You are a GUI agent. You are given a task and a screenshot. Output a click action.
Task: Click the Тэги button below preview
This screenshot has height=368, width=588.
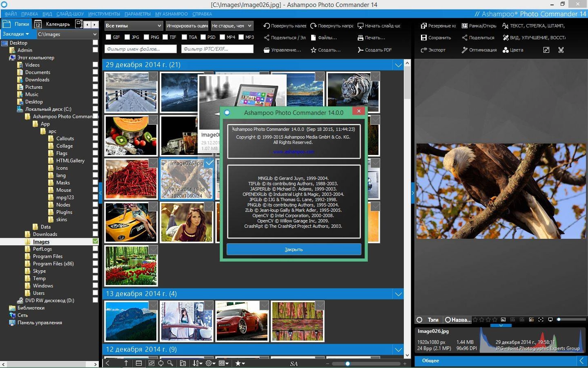(x=429, y=320)
